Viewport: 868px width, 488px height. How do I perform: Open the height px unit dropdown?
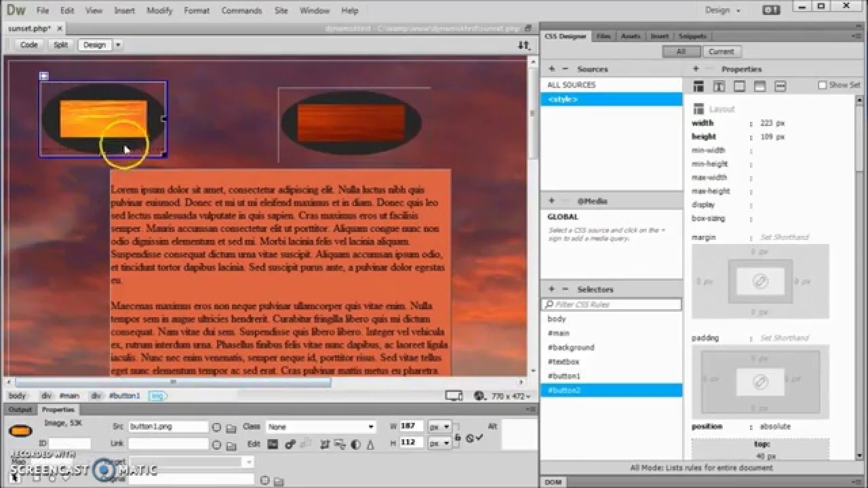point(439,443)
